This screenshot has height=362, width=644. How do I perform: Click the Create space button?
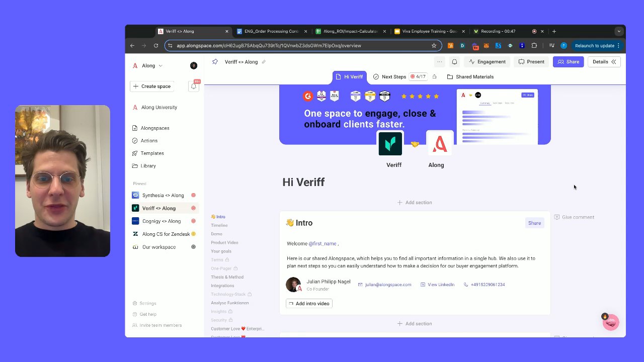pyautogui.click(x=151, y=86)
